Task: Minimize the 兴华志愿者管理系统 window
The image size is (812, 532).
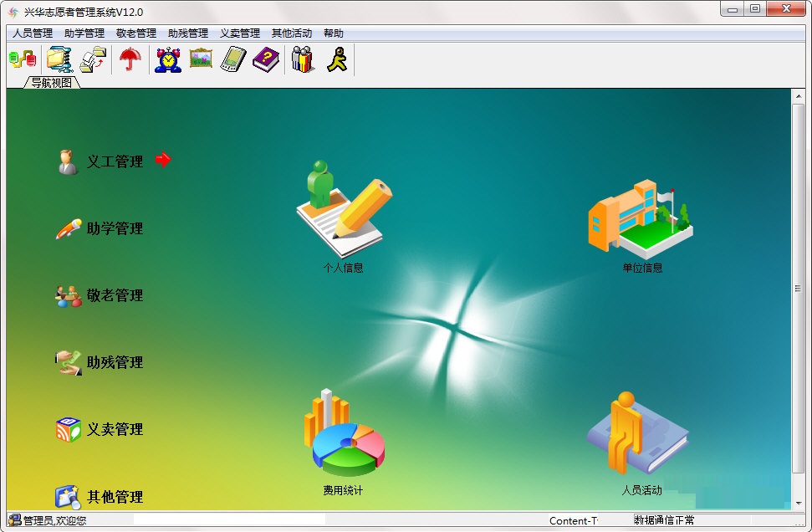Action: click(x=733, y=9)
